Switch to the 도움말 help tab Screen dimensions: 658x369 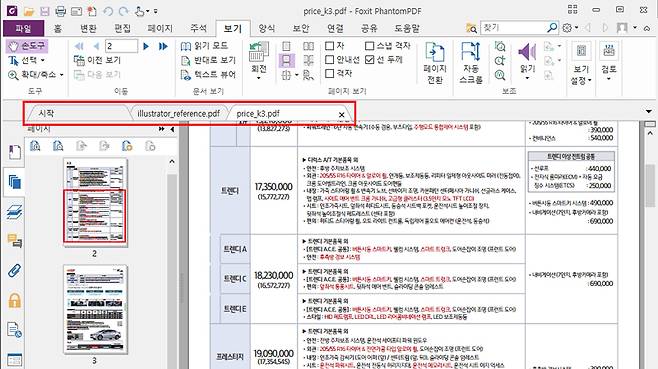pos(407,28)
